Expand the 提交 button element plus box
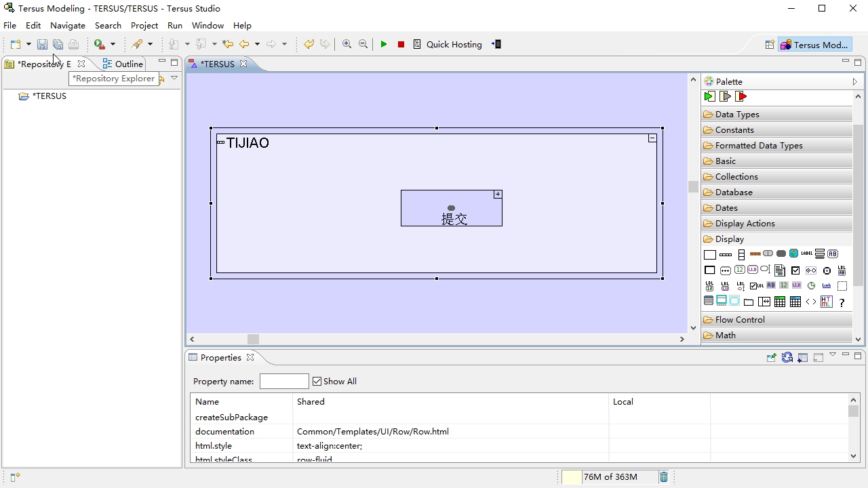The image size is (868, 488). 498,195
